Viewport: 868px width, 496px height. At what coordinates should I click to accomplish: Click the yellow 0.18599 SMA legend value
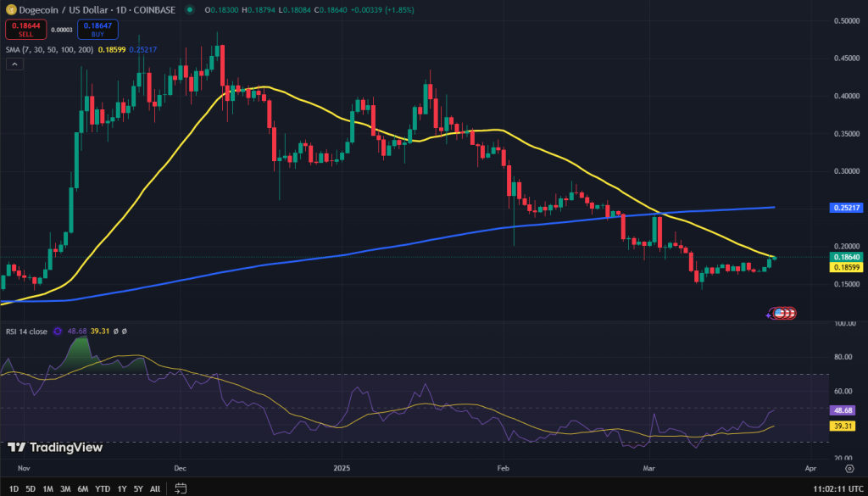112,49
